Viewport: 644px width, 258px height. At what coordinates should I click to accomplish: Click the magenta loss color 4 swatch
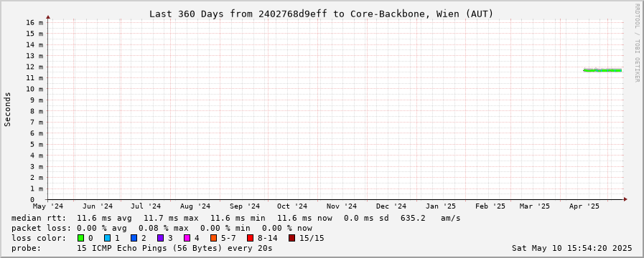(187, 238)
